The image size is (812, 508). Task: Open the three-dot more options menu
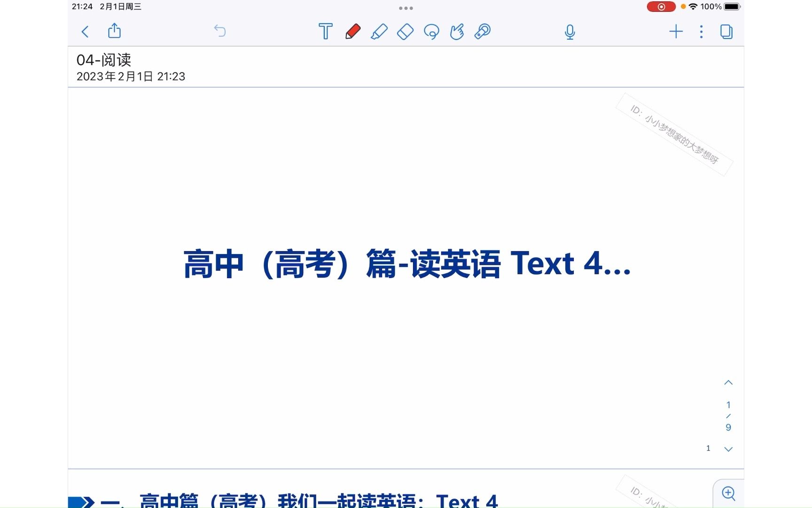pos(701,32)
